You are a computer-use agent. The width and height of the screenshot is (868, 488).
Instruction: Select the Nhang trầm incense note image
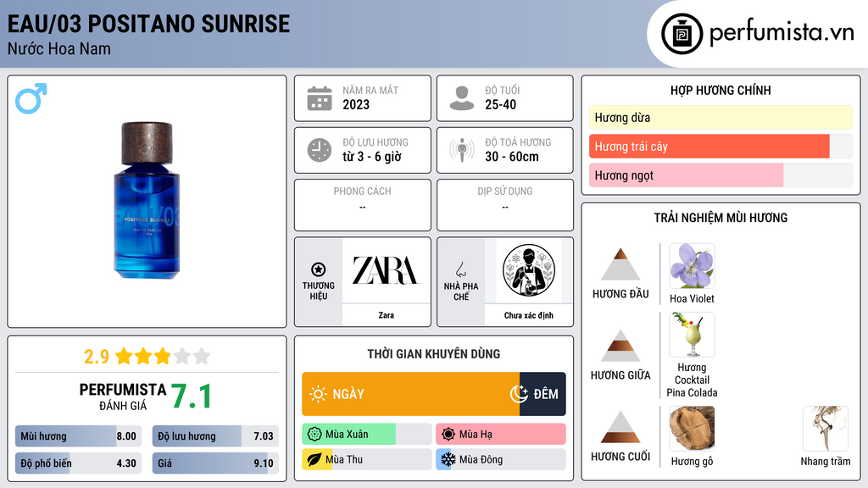pos(826,429)
